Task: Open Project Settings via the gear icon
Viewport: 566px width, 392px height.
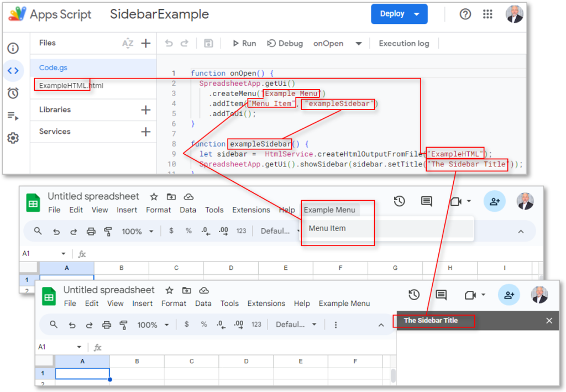Action: (13, 138)
